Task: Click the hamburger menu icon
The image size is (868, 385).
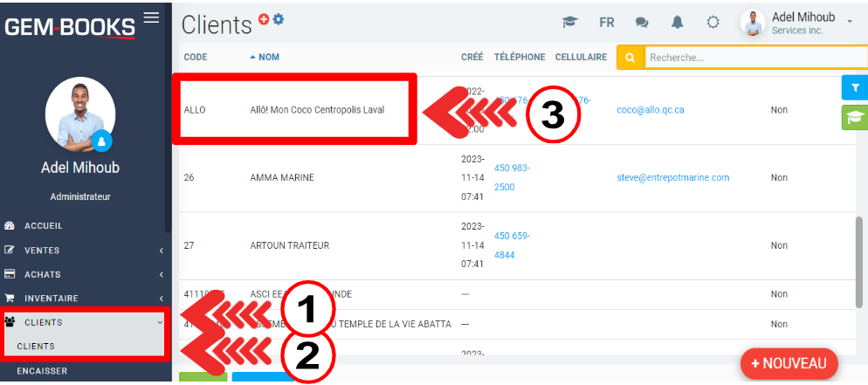Action: pyautogui.click(x=151, y=17)
